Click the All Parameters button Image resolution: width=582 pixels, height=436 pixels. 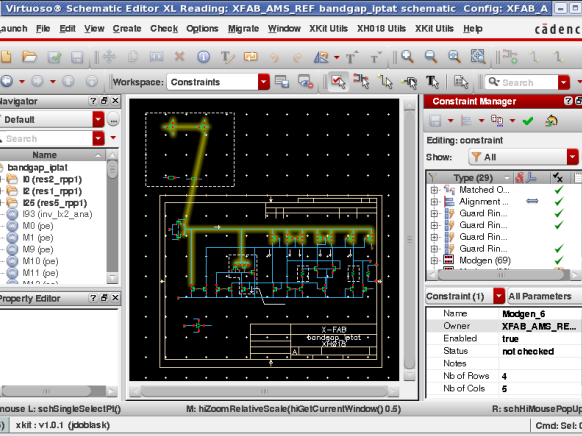tap(540, 296)
